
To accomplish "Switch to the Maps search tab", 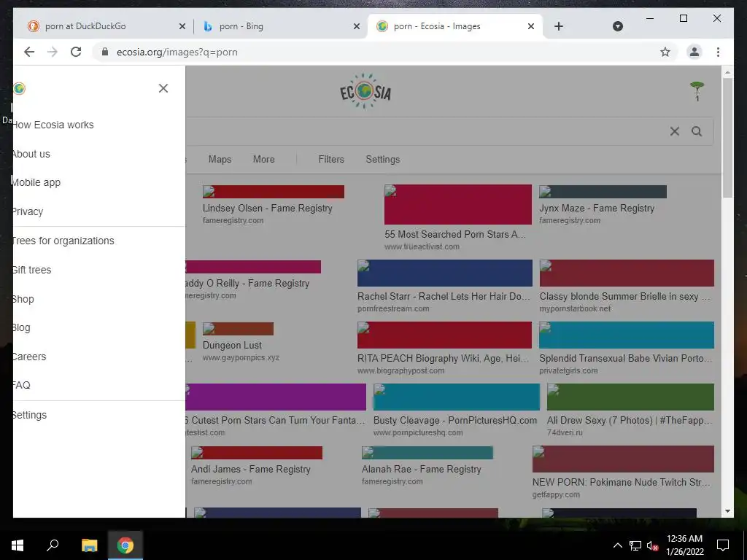I will coord(220,160).
